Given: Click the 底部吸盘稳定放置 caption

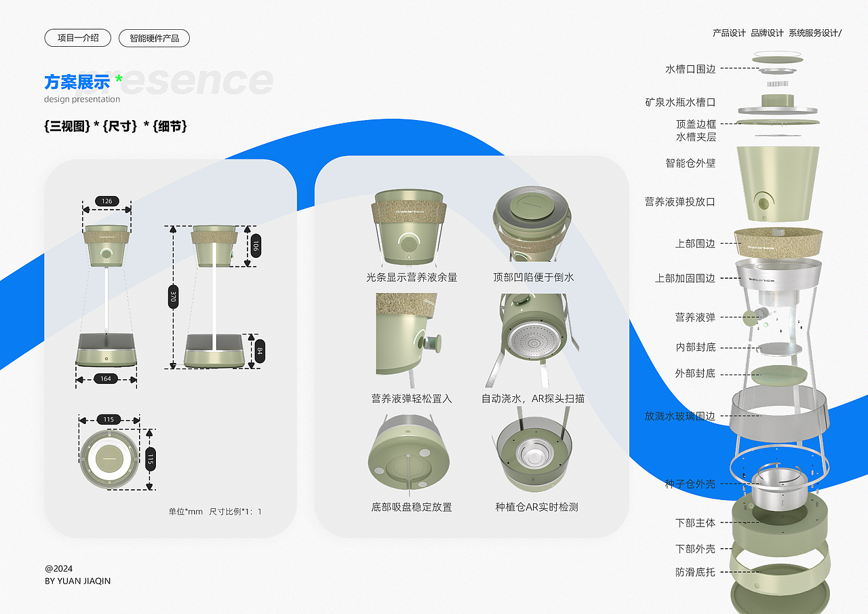Looking at the screenshot, I should [x=412, y=507].
